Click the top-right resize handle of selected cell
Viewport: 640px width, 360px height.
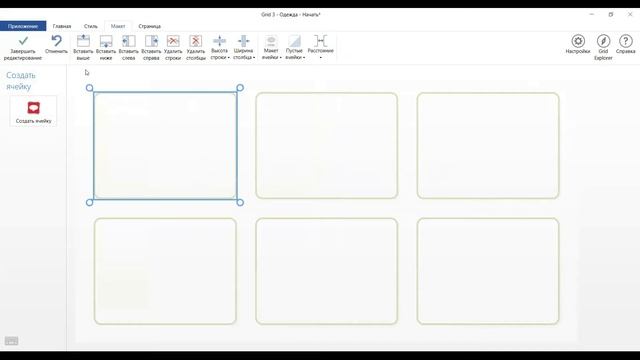pyautogui.click(x=240, y=88)
